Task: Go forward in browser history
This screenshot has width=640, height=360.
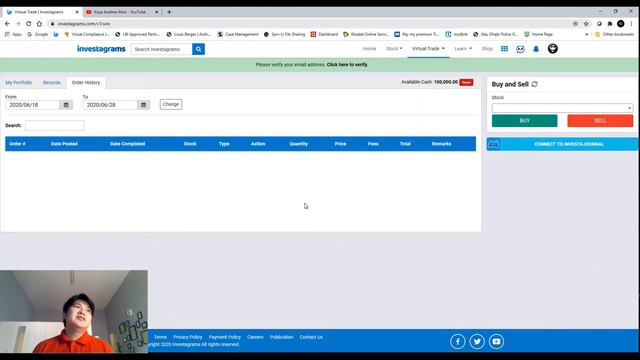Action: pos(18,24)
